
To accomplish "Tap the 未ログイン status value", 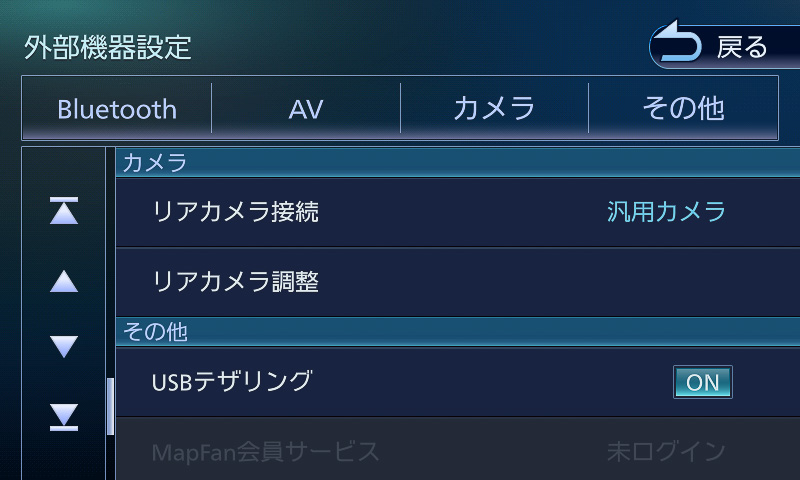I will 666,451.
